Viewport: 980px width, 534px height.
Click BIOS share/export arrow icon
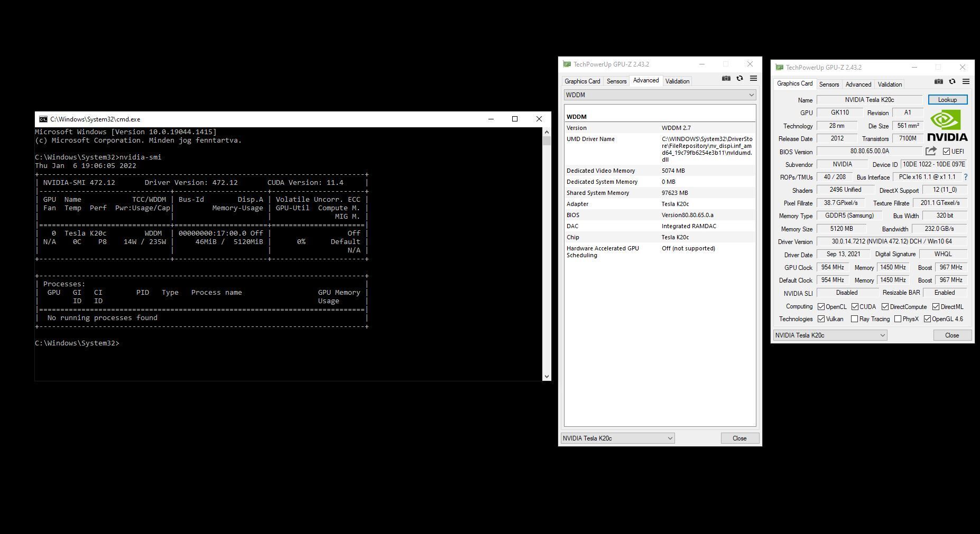pos(931,151)
